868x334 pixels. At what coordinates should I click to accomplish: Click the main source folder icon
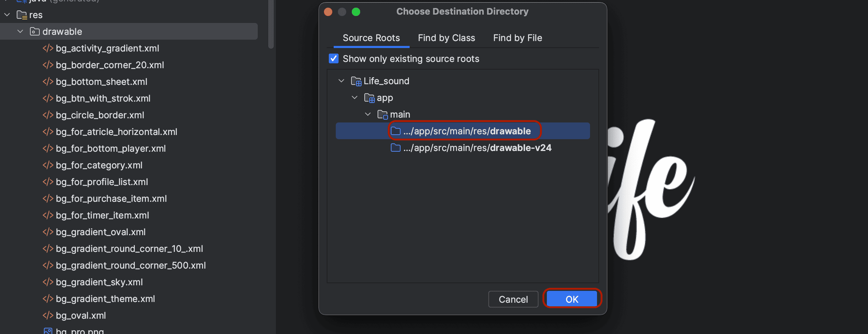pos(382,114)
